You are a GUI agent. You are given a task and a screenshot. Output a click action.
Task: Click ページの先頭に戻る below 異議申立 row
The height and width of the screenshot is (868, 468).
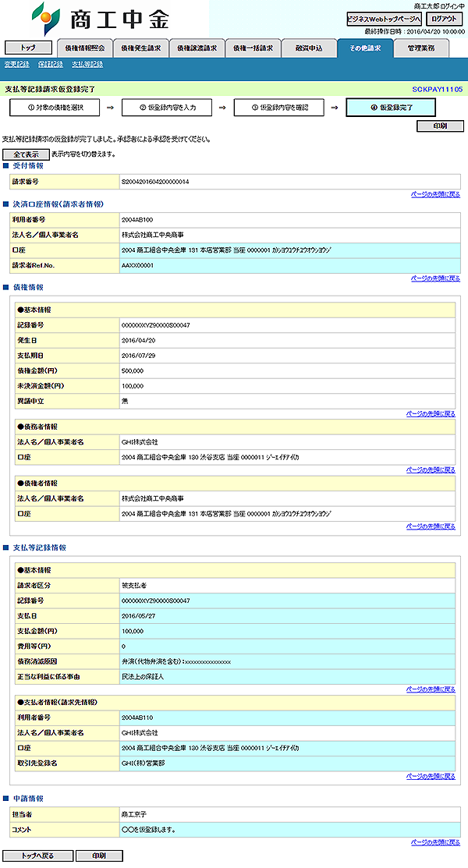pyautogui.click(x=431, y=414)
